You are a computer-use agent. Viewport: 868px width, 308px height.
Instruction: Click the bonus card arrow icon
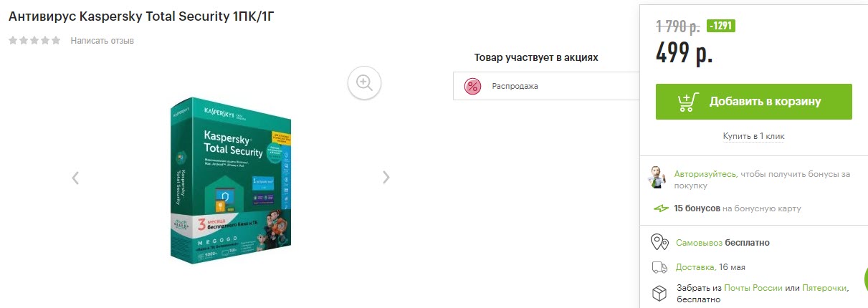(x=661, y=208)
